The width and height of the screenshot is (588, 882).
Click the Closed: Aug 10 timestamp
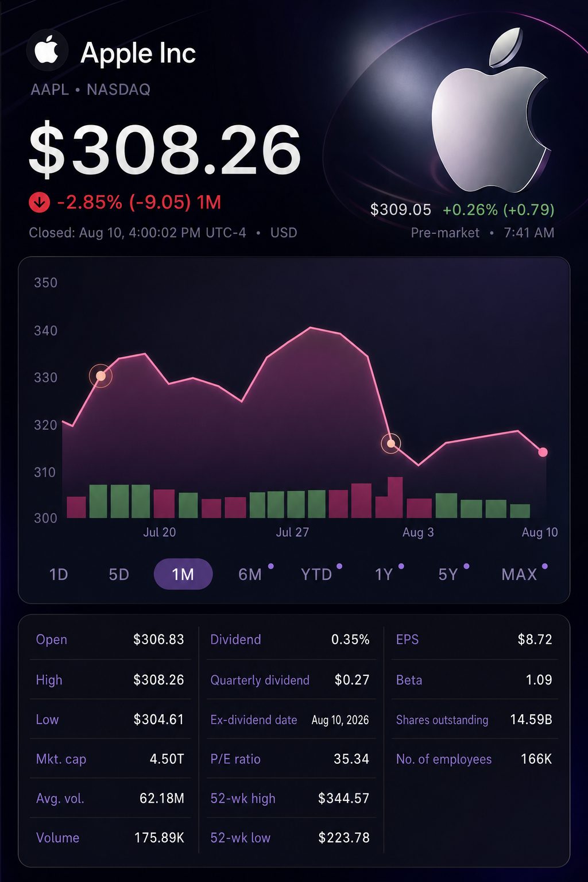163,233
